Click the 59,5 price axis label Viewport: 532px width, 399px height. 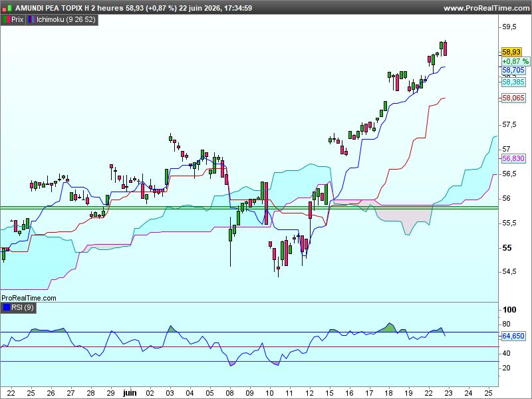[509, 27]
